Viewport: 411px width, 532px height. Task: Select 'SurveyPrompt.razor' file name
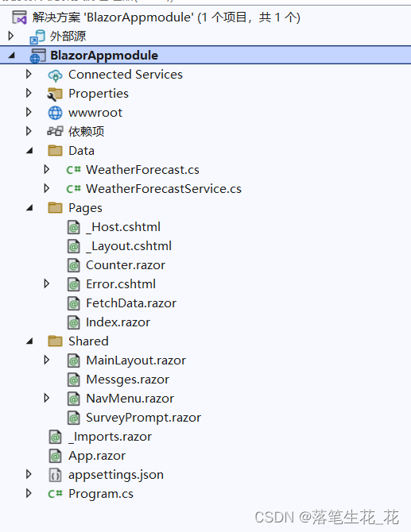(143, 418)
